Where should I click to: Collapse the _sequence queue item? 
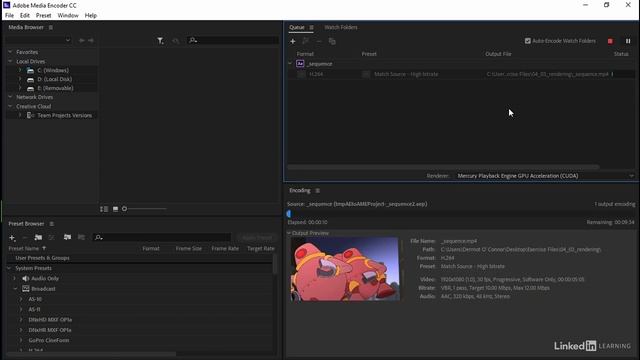click(290, 64)
